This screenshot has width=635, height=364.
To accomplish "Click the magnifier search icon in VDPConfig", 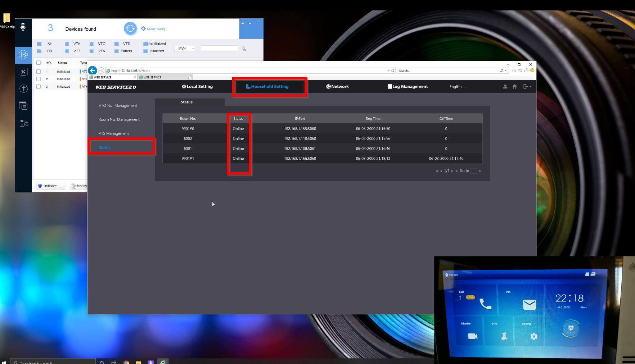I will [x=244, y=49].
